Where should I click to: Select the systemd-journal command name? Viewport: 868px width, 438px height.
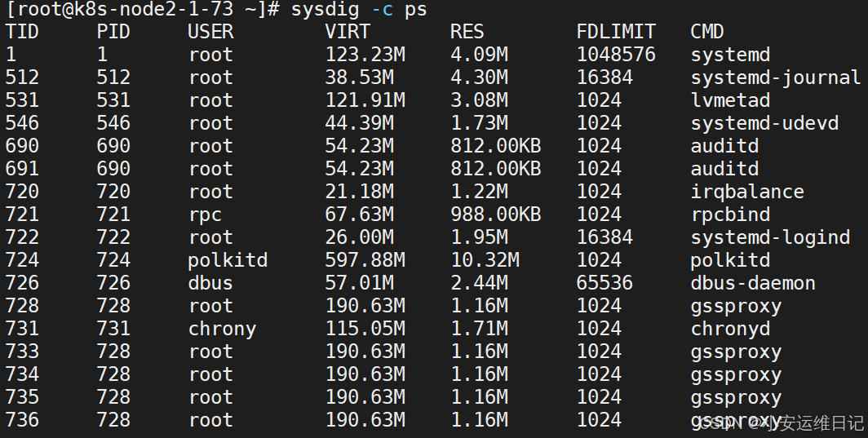tap(776, 77)
